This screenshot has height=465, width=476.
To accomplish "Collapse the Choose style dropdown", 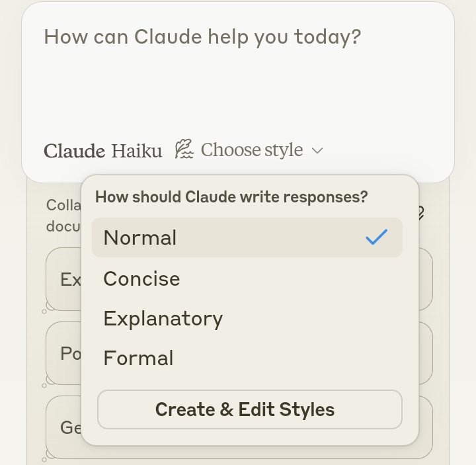I will (x=251, y=150).
